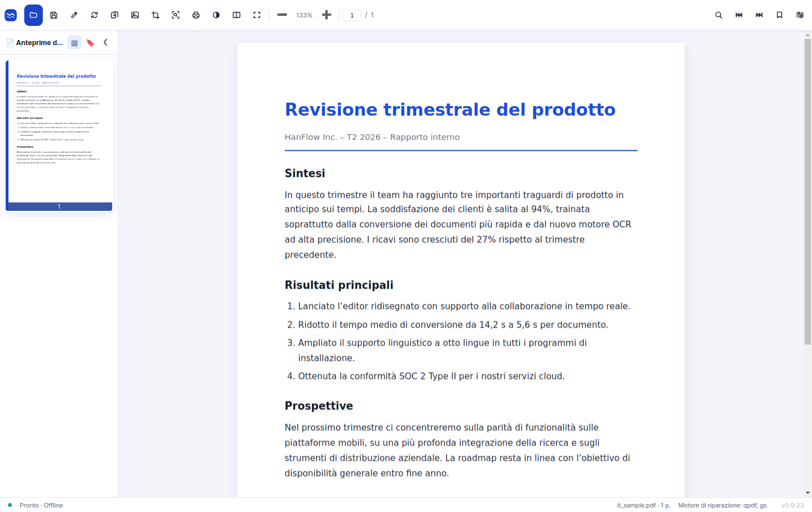This screenshot has width=812, height=512.
Task: Click the 'Revisione trimestrale del prodotto' title
Action: click(450, 109)
